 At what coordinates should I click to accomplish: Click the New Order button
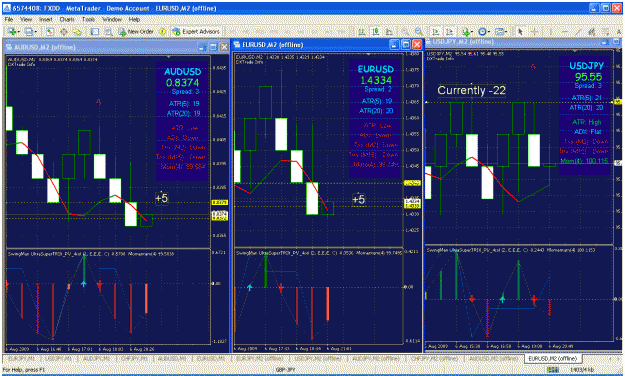(135, 31)
